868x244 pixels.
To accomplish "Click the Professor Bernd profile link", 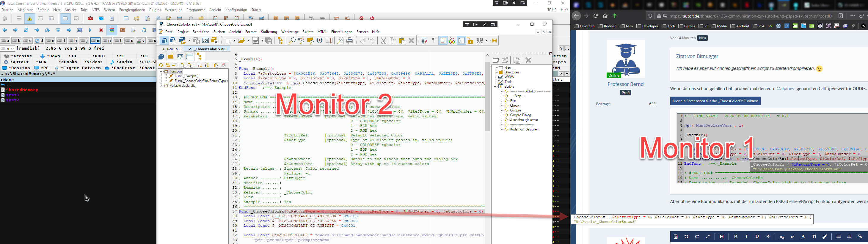I will (625, 84).
